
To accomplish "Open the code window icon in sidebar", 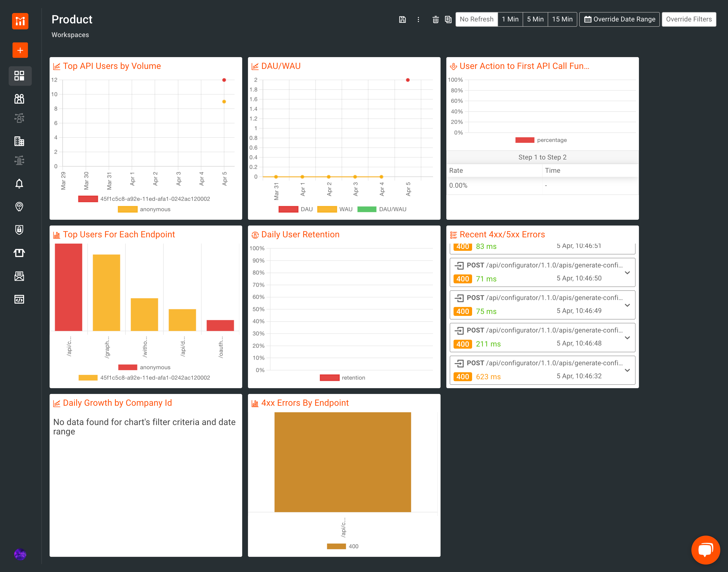I will point(19,299).
